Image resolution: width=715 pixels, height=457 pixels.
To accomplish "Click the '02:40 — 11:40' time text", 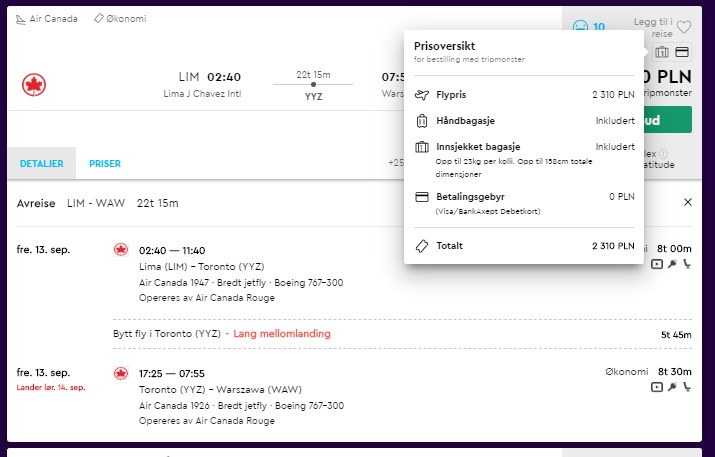I will (x=172, y=251).
